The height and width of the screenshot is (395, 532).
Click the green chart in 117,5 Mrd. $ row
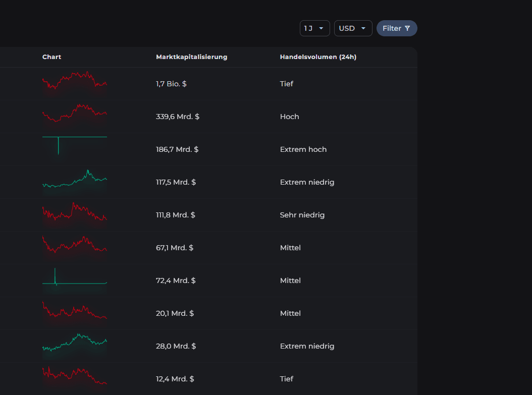pos(75,180)
